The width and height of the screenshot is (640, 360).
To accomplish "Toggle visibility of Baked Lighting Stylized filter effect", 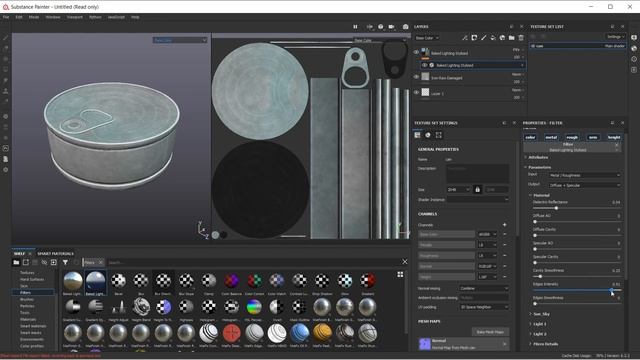I will point(424,65).
